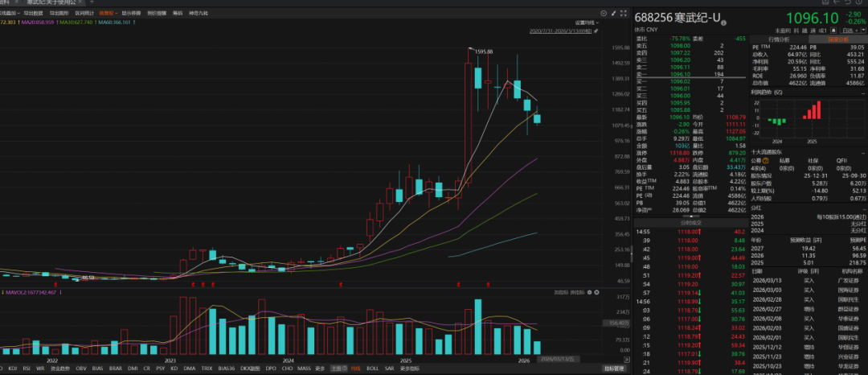Click 加指标 in volume panel

pyautogui.click(x=561, y=292)
